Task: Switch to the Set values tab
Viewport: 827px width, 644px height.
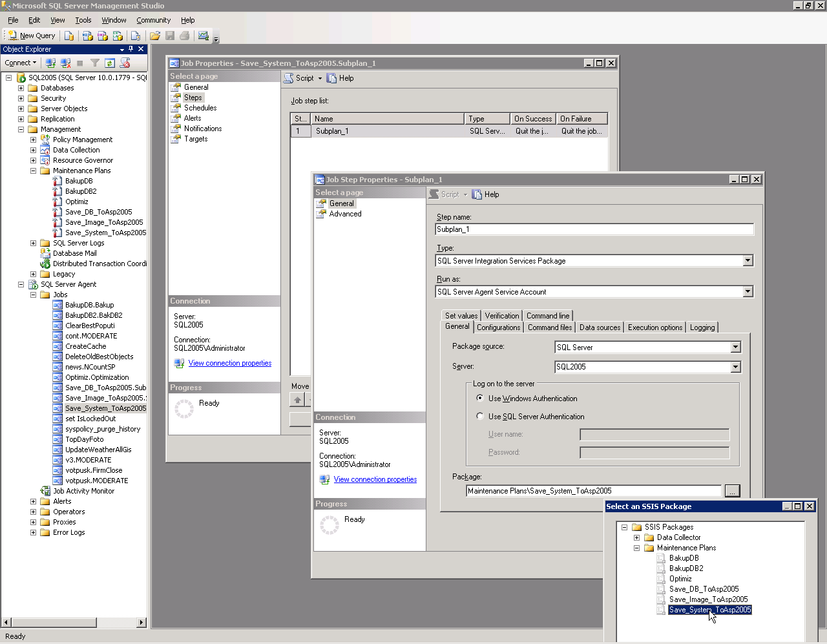Action: (461, 316)
